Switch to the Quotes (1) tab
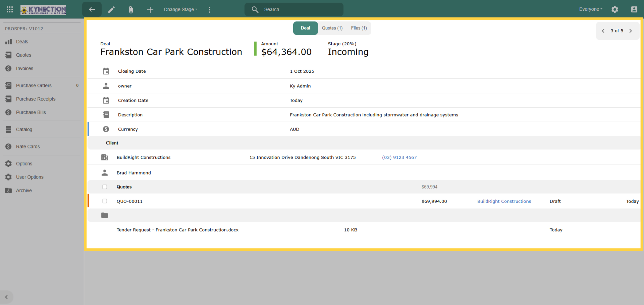 (332, 28)
